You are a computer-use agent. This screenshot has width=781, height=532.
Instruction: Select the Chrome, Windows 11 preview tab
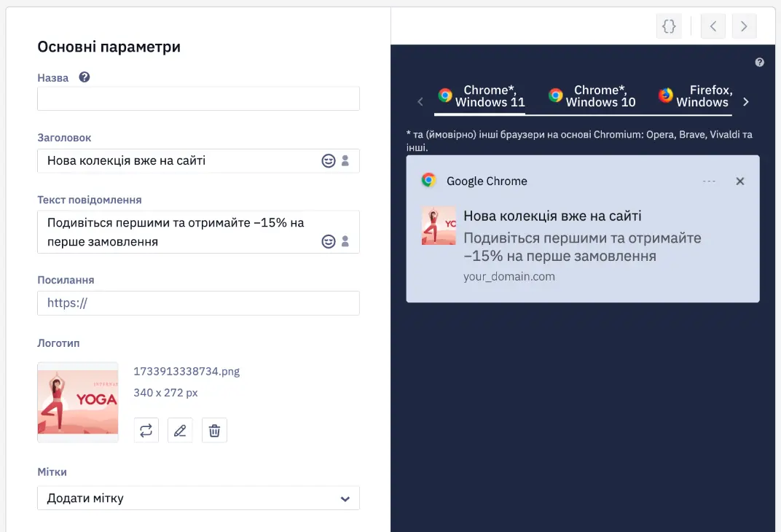pos(481,96)
